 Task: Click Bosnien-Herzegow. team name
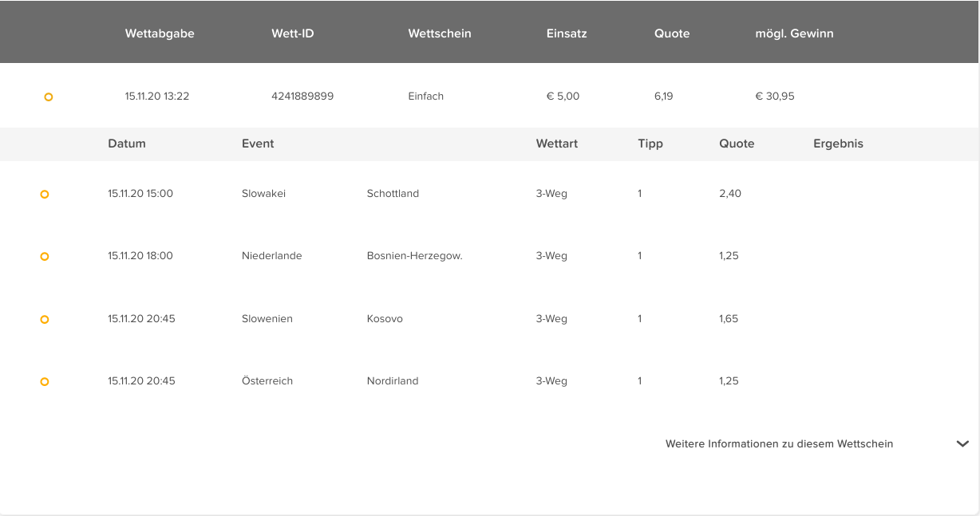pyautogui.click(x=415, y=256)
